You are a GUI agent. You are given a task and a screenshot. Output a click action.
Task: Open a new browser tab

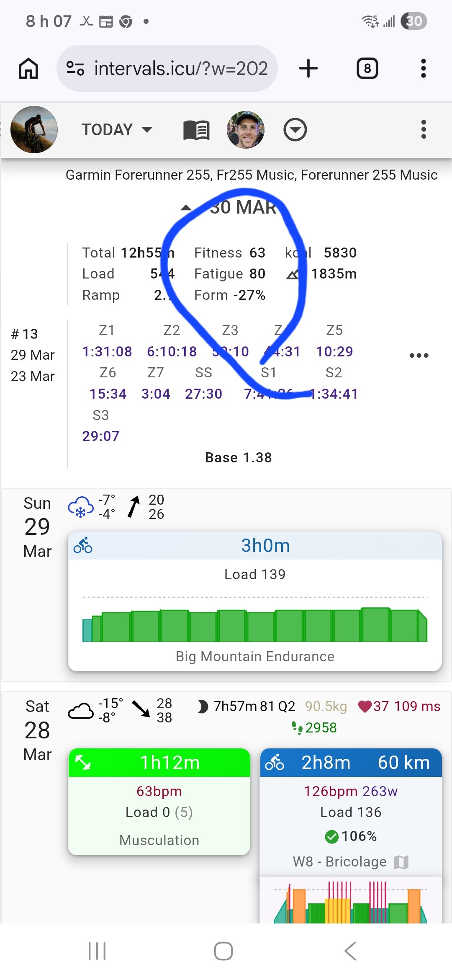pyautogui.click(x=308, y=68)
